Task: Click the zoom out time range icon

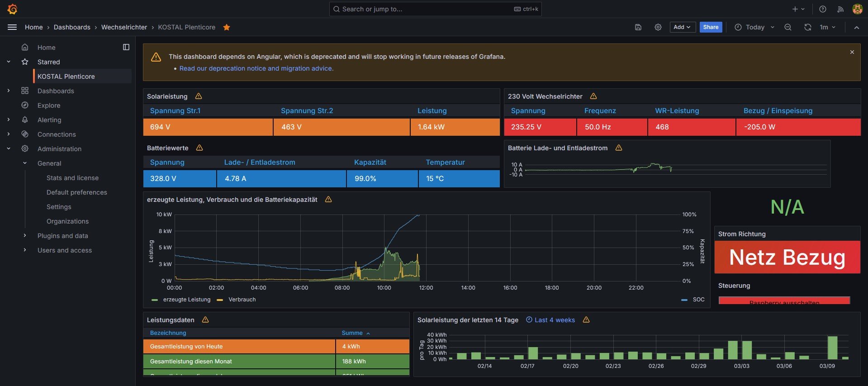Action: click(787, 27)
